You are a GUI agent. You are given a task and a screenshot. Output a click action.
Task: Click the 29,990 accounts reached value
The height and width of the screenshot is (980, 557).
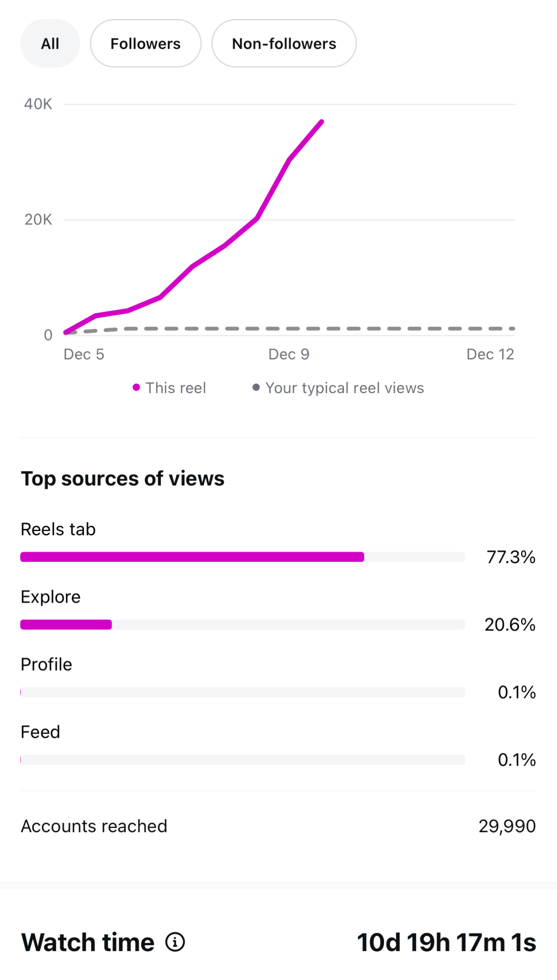[x=507, y=826]
